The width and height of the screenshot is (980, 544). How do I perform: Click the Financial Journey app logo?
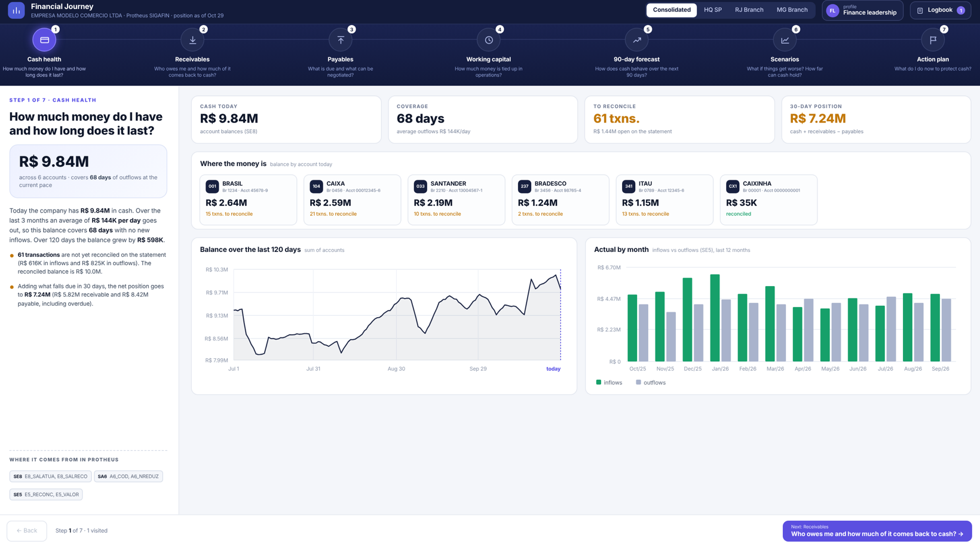click(16, 10)
